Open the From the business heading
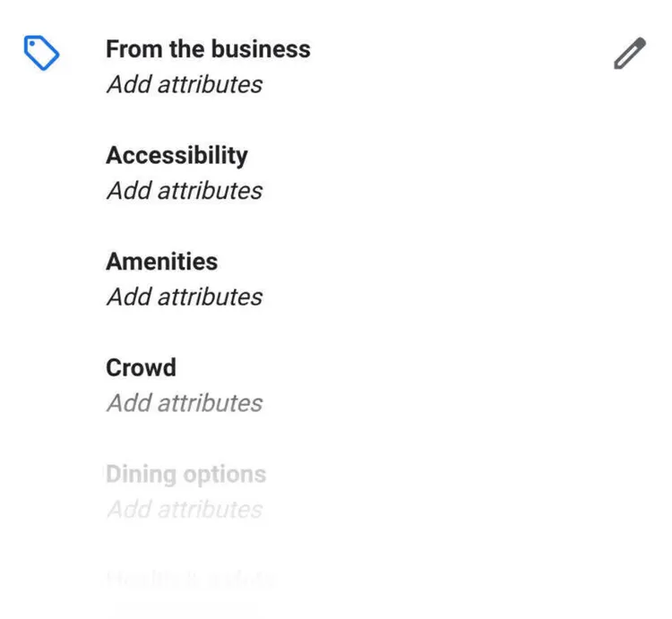This screenshot has width=672, height=619. 208,49
